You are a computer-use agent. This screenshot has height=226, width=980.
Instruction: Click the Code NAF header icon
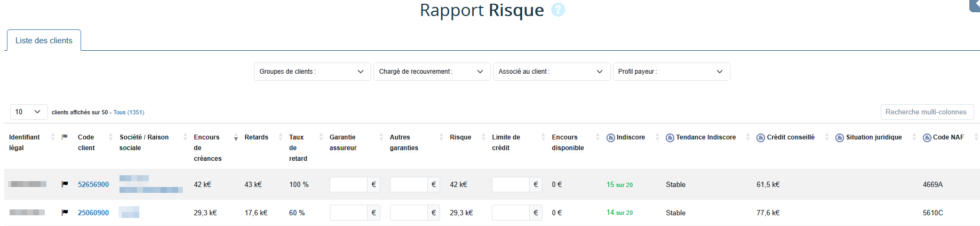pyautogui.click(x=927, y=138)
